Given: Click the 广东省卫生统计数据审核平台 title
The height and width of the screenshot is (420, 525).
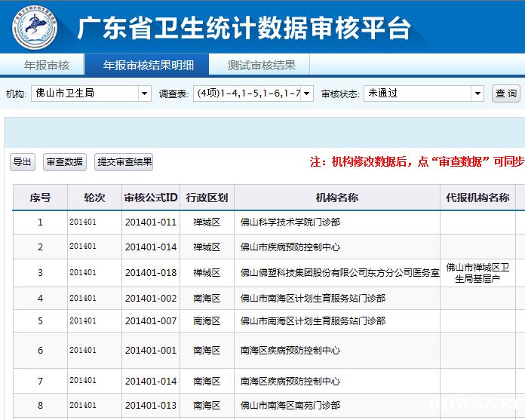Looking at the screenshot, I should click(x=244, y=28).
